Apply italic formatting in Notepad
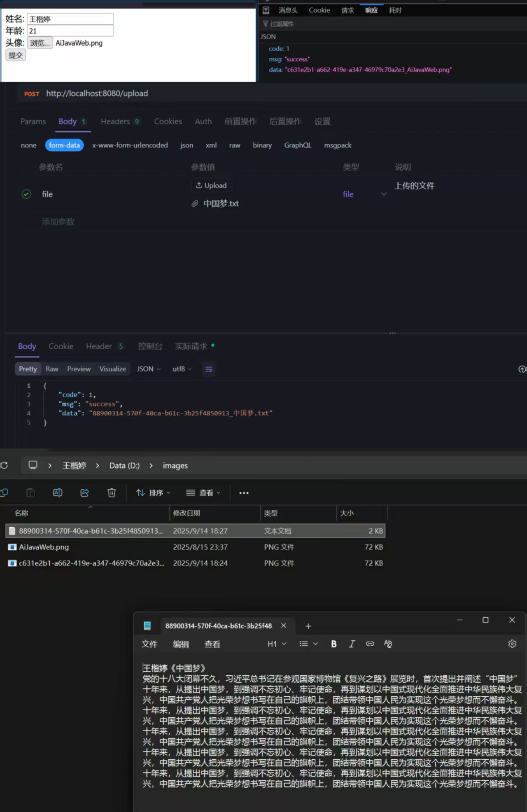Viewport: 527px width, 812px height. click(352, 644)
